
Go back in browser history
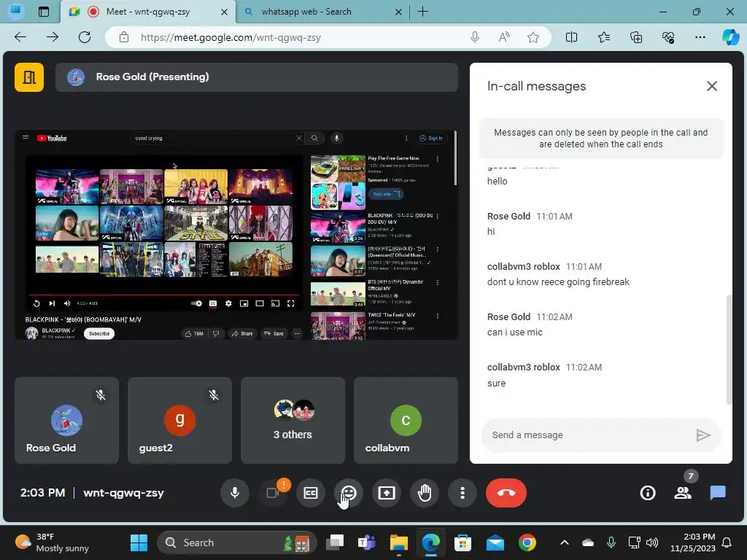pyautogui.click(x=20, y=37)
